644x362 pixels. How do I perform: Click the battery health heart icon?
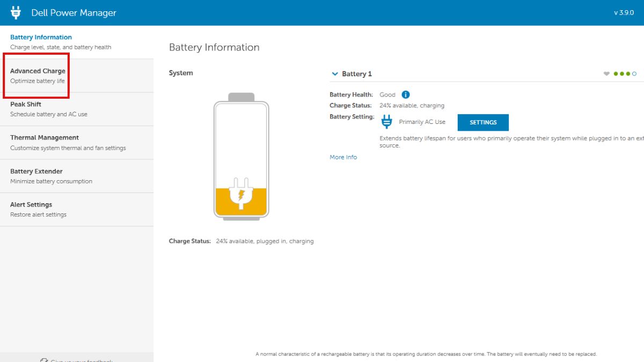point(606,74)
